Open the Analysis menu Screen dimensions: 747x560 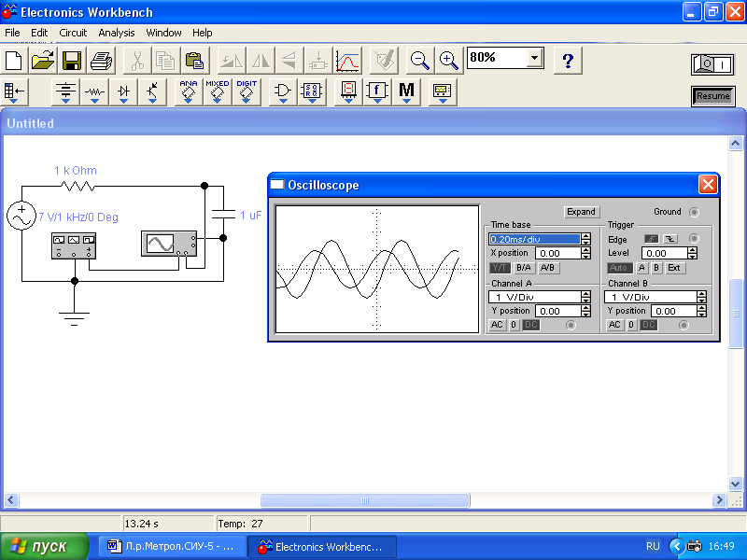click(116, 33)
